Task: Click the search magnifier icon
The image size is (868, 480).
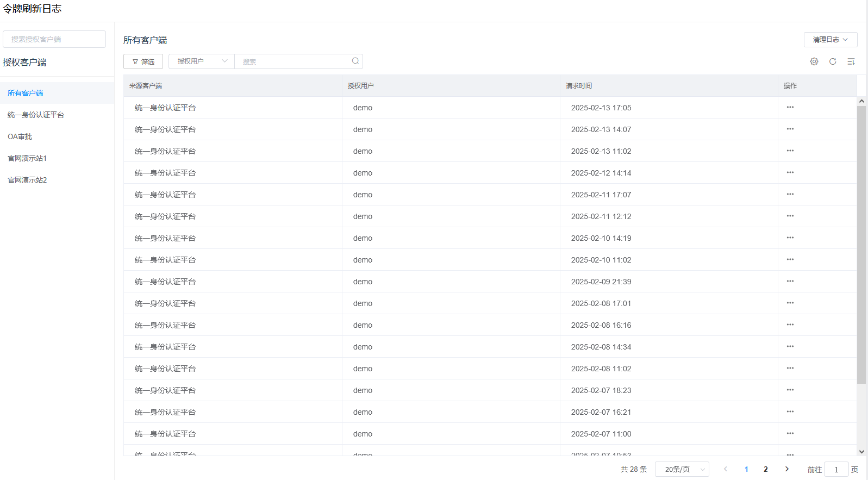Action: click(355, 61)
